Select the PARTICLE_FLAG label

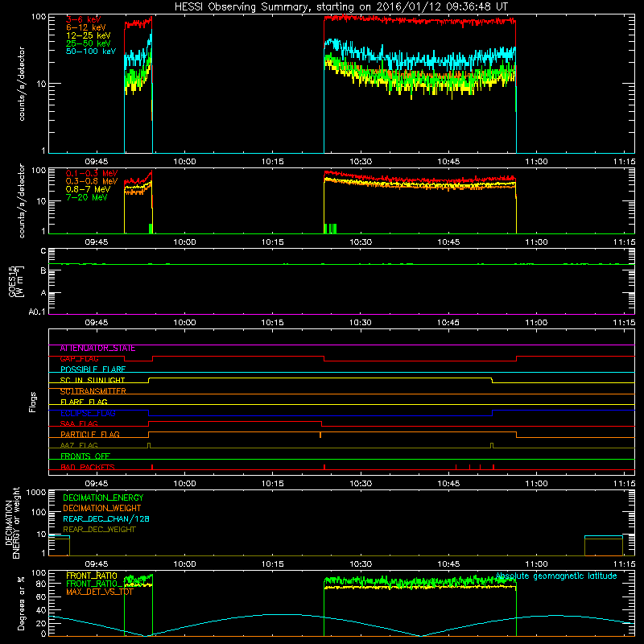point(90,435)
